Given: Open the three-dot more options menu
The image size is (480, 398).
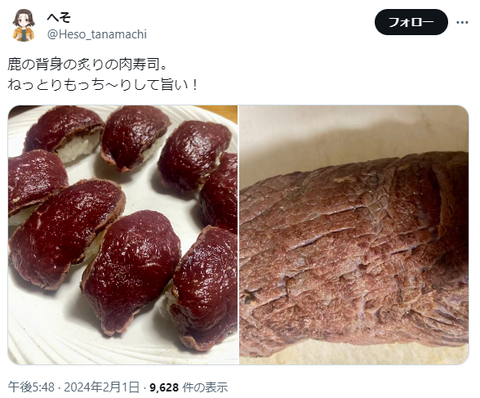Looking at the screenshot, I should click(x=462, y=22).
